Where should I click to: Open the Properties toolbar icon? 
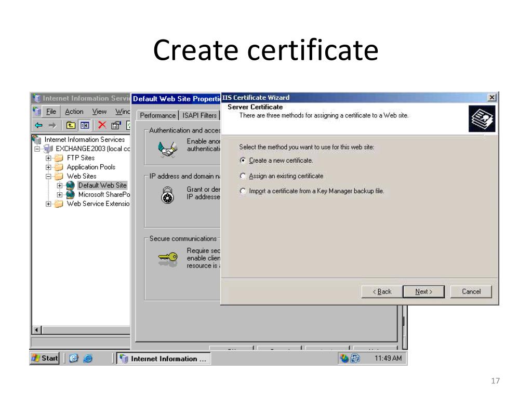[116, 126]
